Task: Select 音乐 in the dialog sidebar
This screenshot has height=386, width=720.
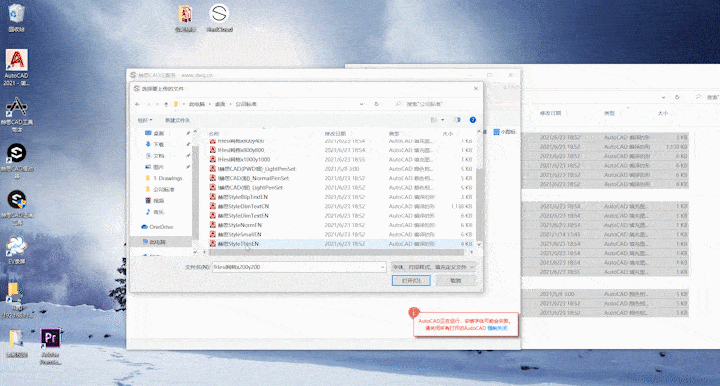Action: [x=159, y=212]
